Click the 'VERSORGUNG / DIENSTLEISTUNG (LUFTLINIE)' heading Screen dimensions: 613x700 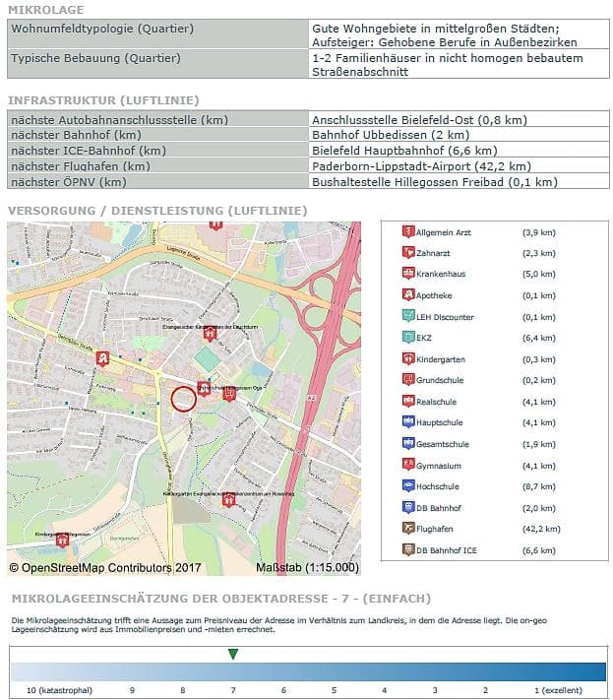pos(157,211)
